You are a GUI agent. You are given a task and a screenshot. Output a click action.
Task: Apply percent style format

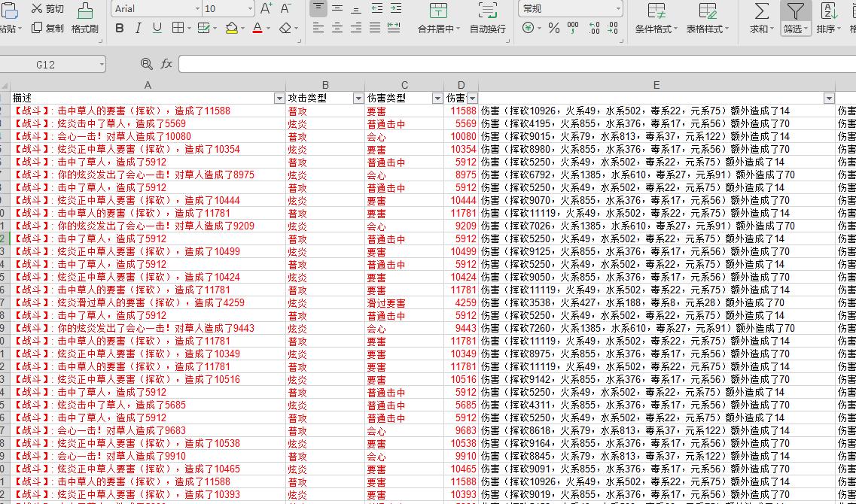click(554, 28)
